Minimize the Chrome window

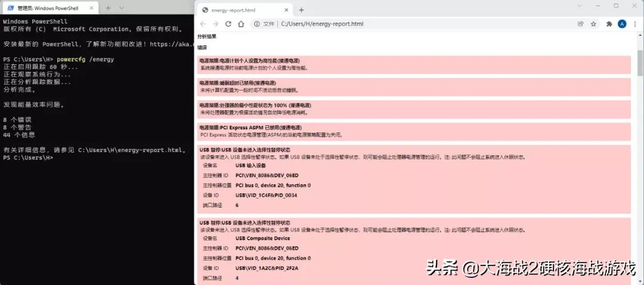click(598, 6)
